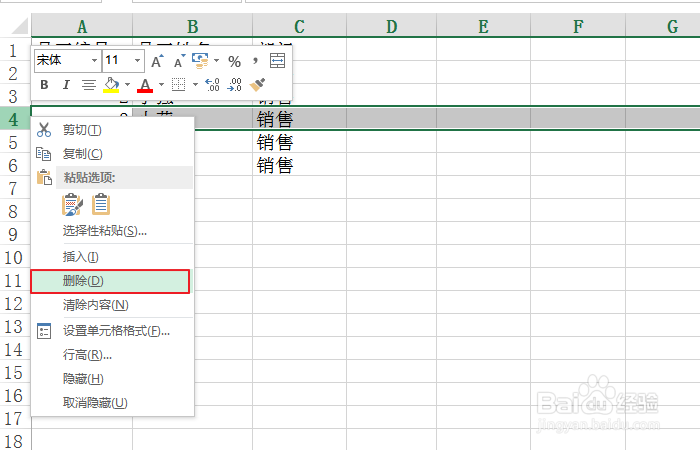700x450 pixels.
Task: Select row 10 header
Action: (15, 257)
